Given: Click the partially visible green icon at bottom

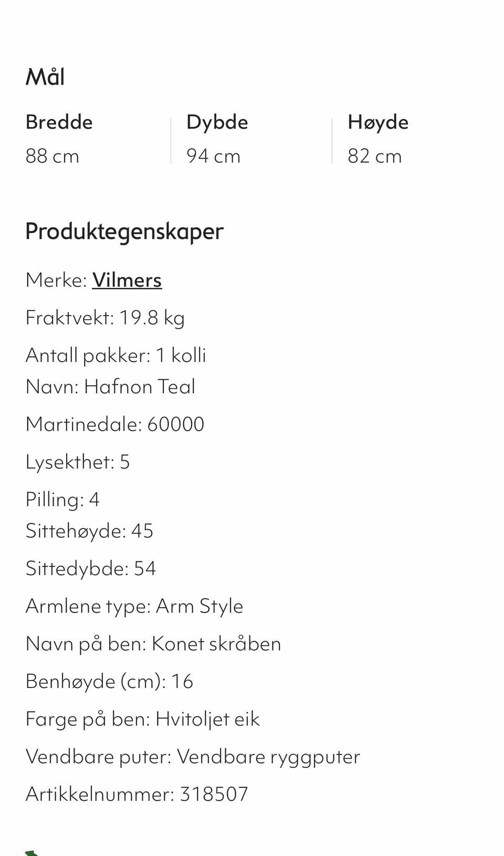Looking at the screenshot, I should tap(30, 853).
